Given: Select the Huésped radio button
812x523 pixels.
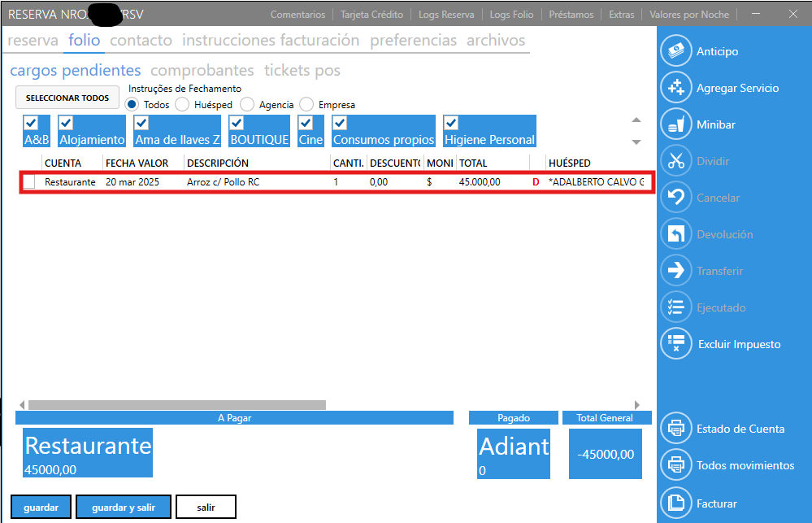Looking at the screenshot, I should pyautogui.click(x=183, y=105).
